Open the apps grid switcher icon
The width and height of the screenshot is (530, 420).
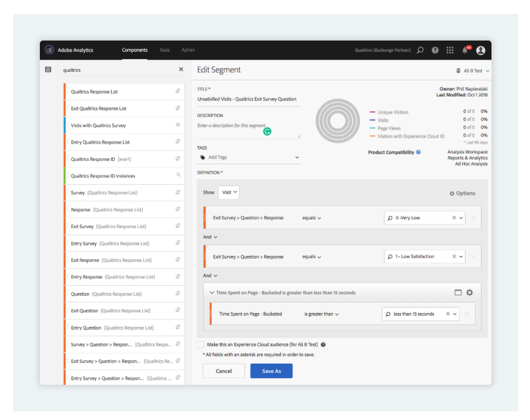[450, 50]
